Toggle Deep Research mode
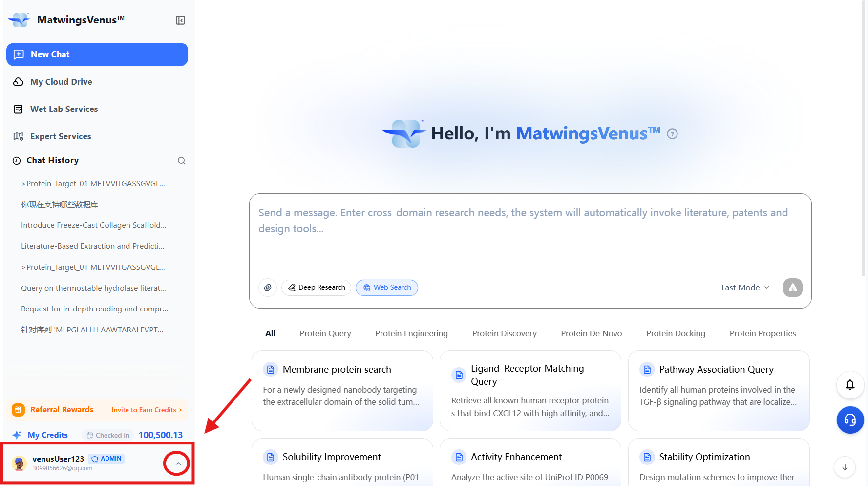This screenshot has height=486, width=868. (316, 287)
